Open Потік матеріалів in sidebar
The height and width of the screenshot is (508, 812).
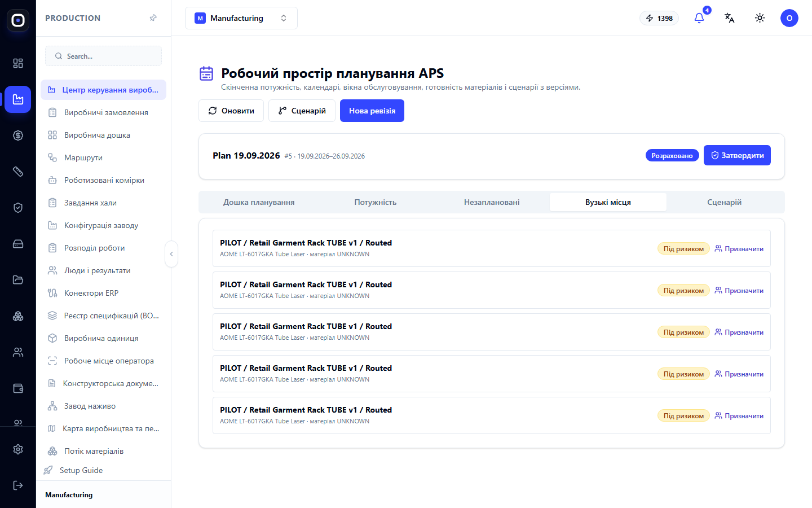pyautogui.click(x=103, y=451)
